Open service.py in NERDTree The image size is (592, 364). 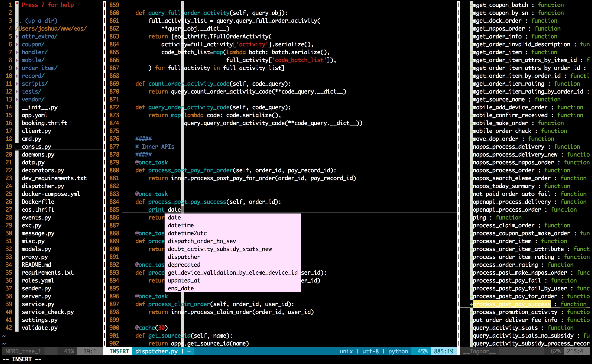pos(38,304)
